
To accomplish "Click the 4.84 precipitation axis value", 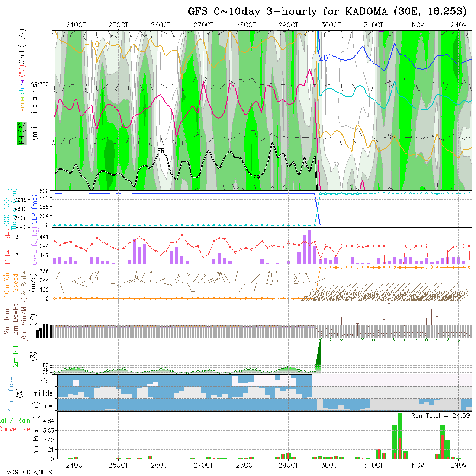I will (48, 421).
